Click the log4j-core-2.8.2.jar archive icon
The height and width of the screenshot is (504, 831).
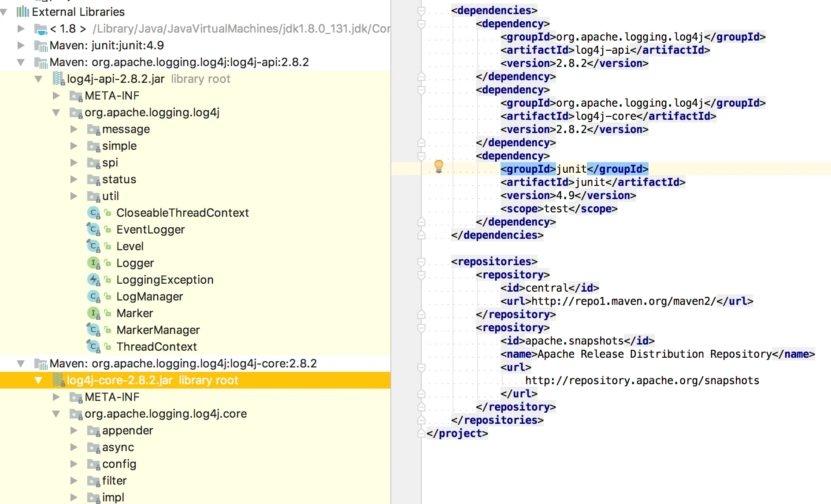59,380
